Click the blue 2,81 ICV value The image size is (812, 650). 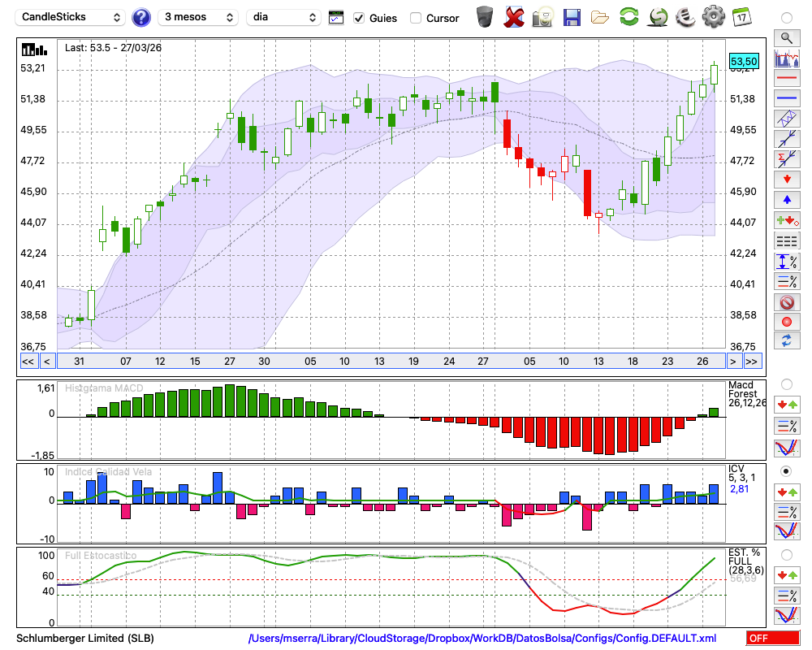pyautogui.click(x=740, y=489)
